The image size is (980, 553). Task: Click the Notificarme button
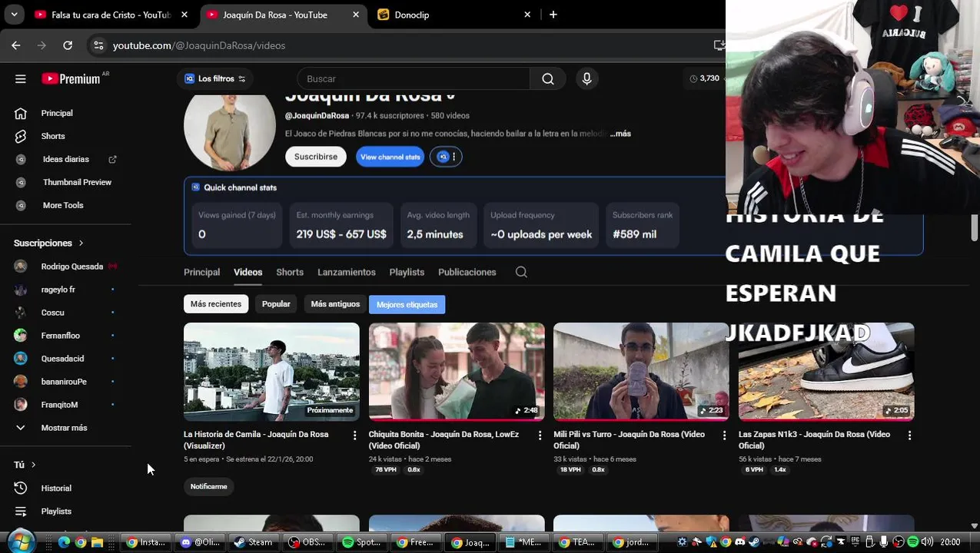pos(209,487)
